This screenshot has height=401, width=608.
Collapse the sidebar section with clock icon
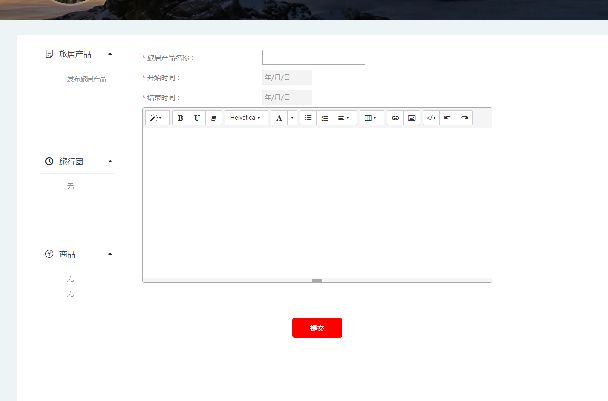click(110, 161)
